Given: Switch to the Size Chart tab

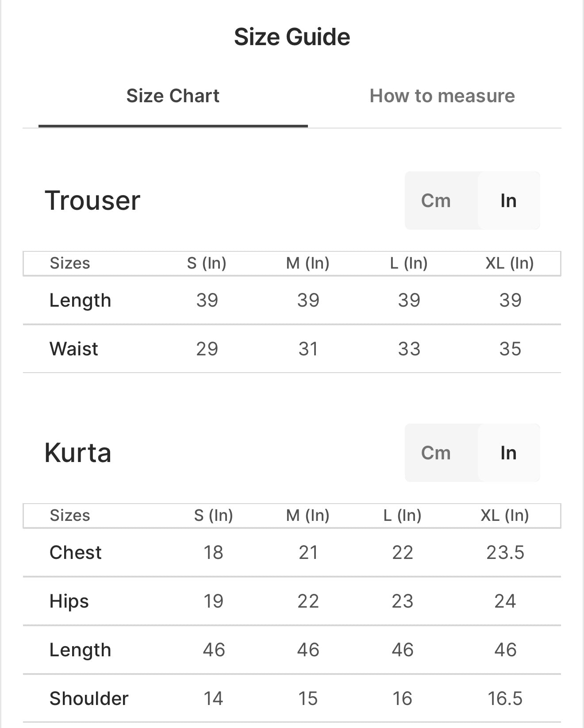Looking at the screenshot, I should click(x=173, y=96).
